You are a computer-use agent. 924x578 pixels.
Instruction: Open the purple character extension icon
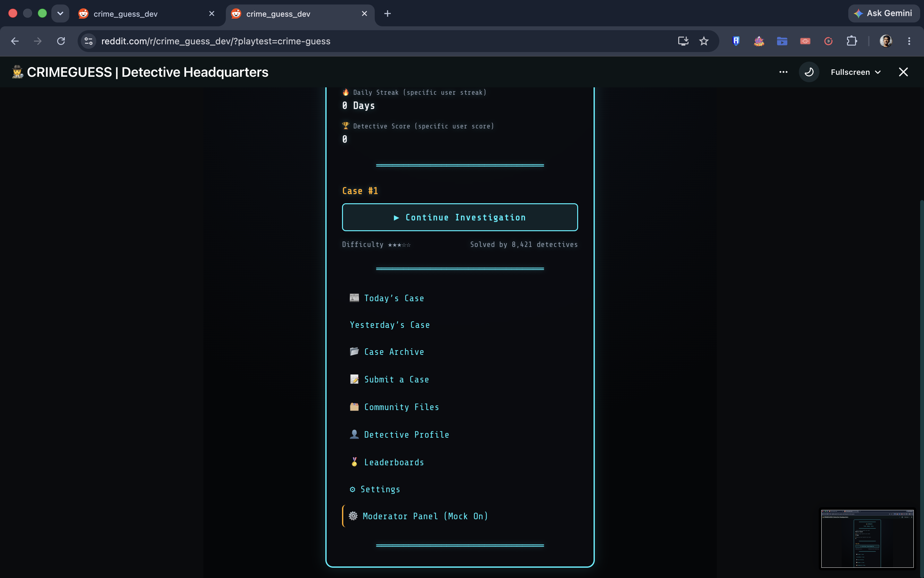pyautogui.click(x=759, y=41)
